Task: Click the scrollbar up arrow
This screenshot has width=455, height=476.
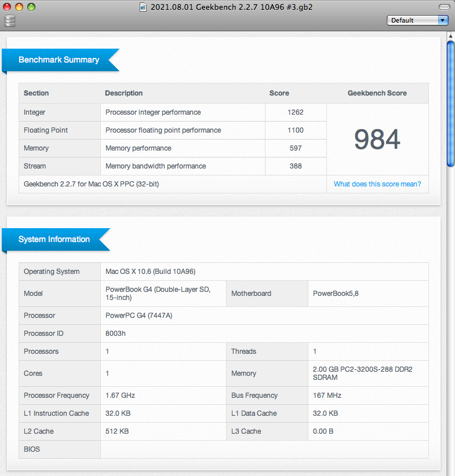Action: [x=450, y=36]
